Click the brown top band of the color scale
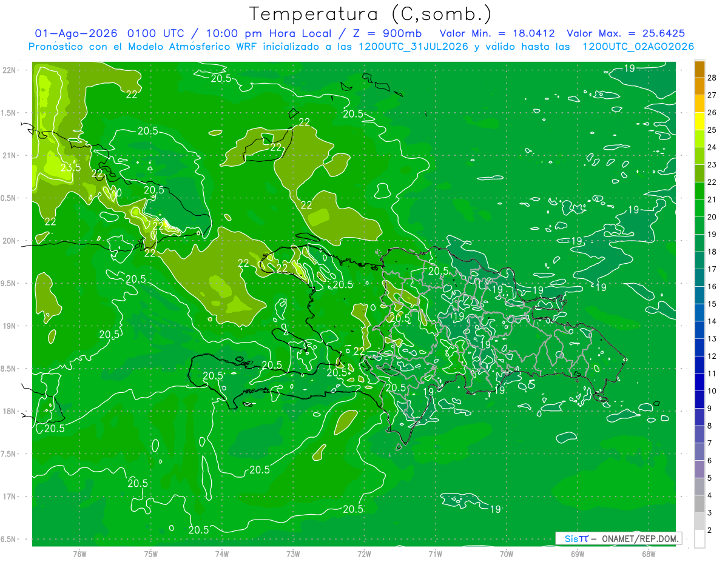 (x=700, y=69)
